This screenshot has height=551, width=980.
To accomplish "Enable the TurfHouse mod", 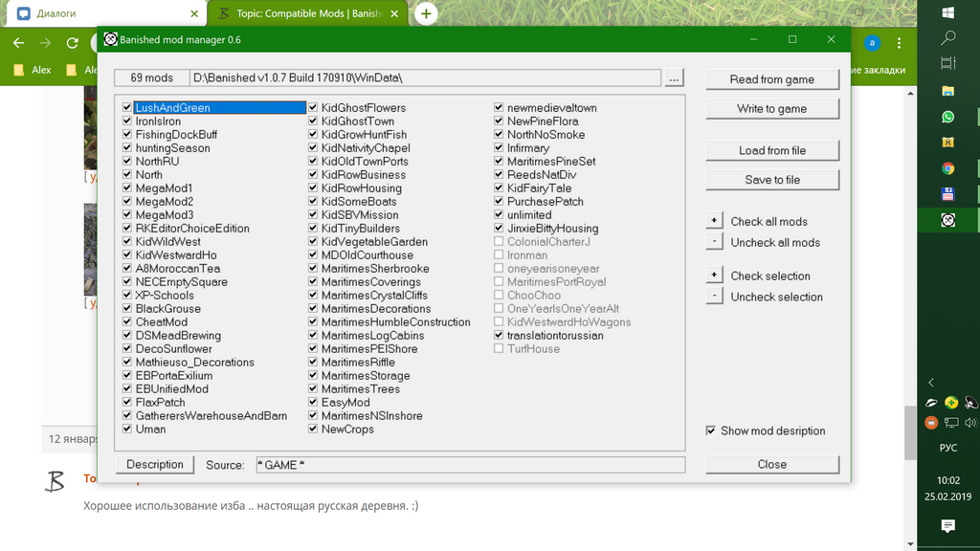I will pos(499,348).
